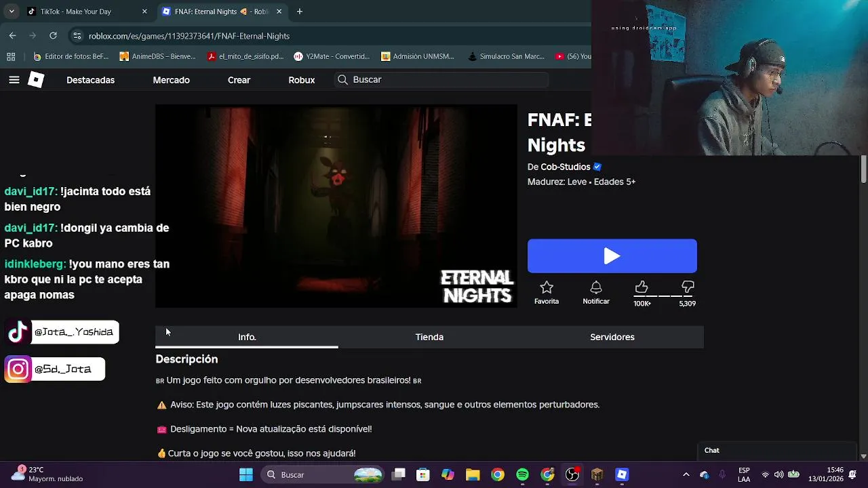Click the Madurez: Leve age rating text

pos(581,182)
